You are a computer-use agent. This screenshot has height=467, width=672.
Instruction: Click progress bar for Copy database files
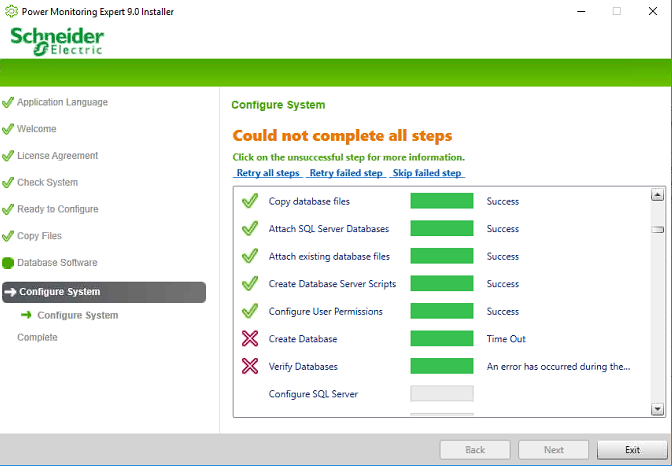click(x=442, y=201)
